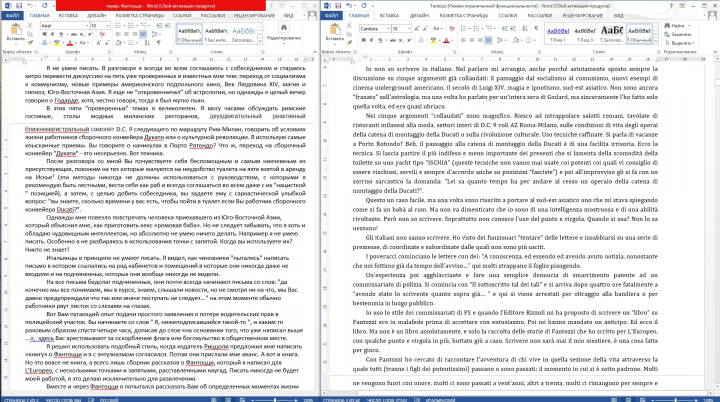Toggle paragraph marks (¶) in the Fantozzi window
This screenshot has width=720, height=402.
pyautogui.click(x=536, y=28)
